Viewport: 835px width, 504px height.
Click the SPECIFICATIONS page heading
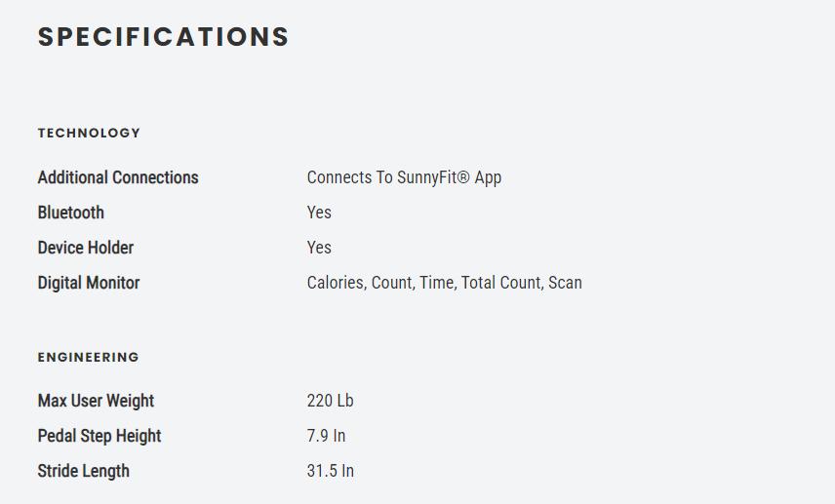coord(163,37)
